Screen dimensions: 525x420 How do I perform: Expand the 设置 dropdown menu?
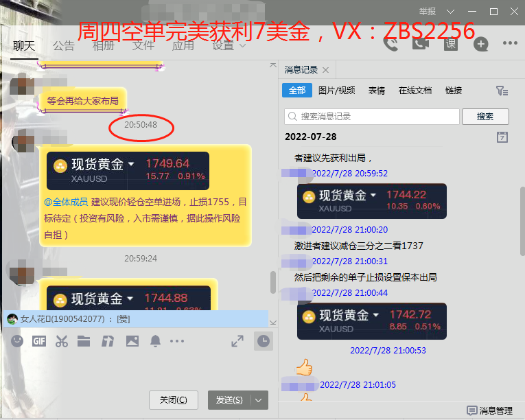click(x=229, y=46)
